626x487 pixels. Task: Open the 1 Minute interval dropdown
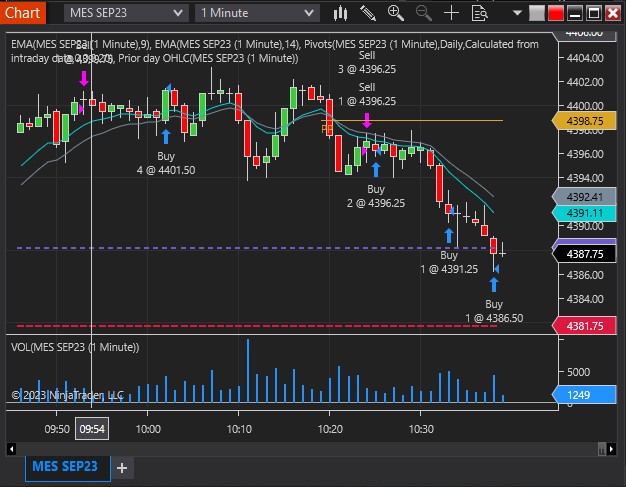pyautogui.click(x=257, y=13)
